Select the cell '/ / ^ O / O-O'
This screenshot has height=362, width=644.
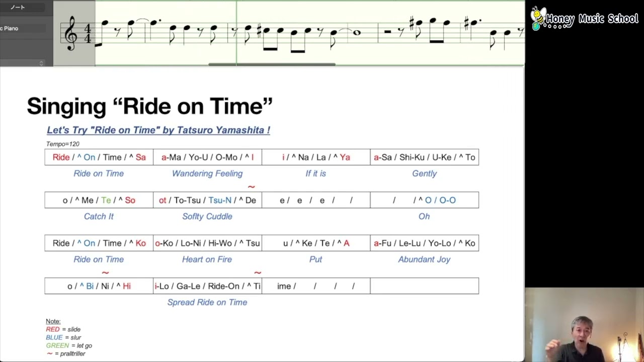424,200
